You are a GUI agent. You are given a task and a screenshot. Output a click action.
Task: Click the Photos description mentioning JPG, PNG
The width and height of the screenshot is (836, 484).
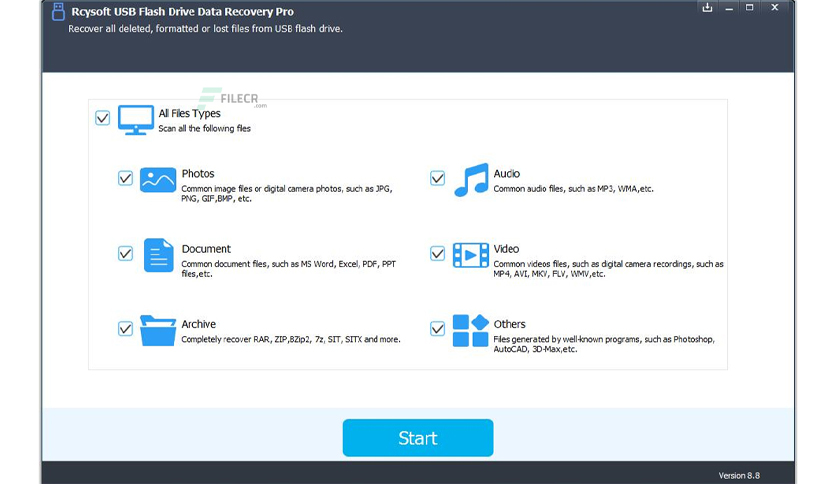click(287, 193)
